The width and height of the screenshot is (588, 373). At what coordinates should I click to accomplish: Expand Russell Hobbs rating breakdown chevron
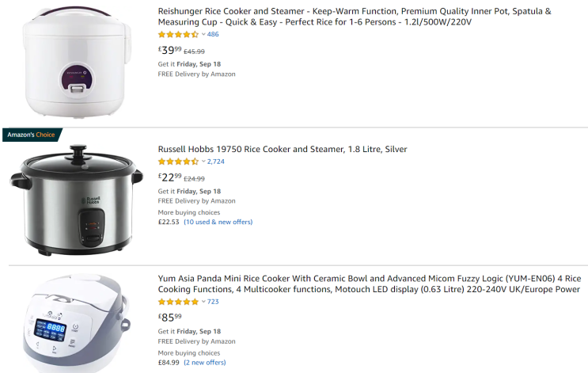tap(203, 162)
